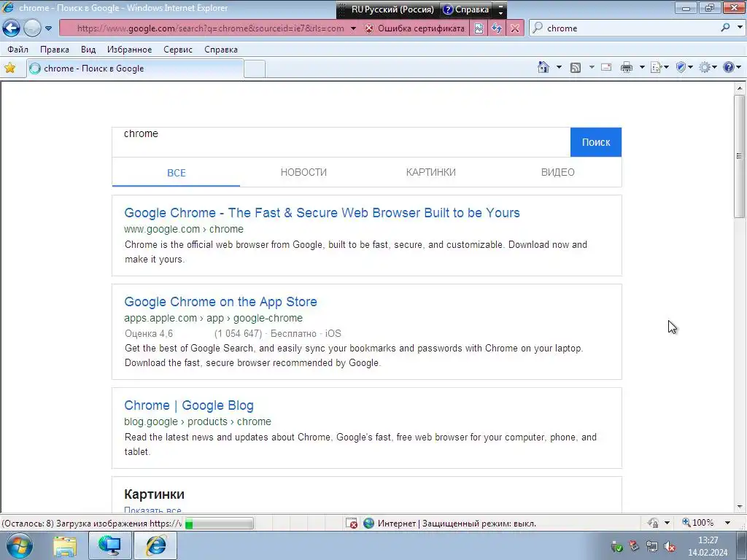Screen dimensions: 747x560
Task: Toggle the Compatibility View icon
Action: tap(479, 28)
